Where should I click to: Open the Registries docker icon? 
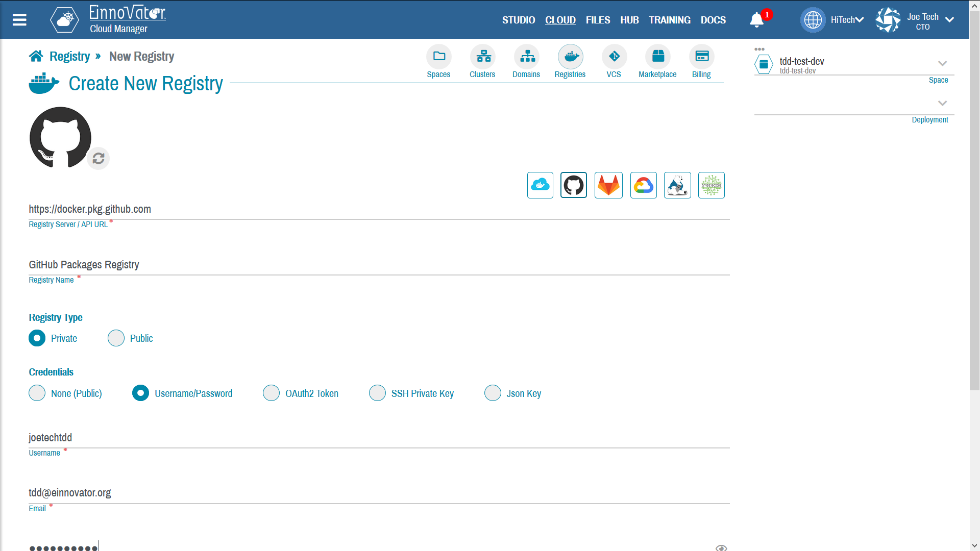click(571, 56)
